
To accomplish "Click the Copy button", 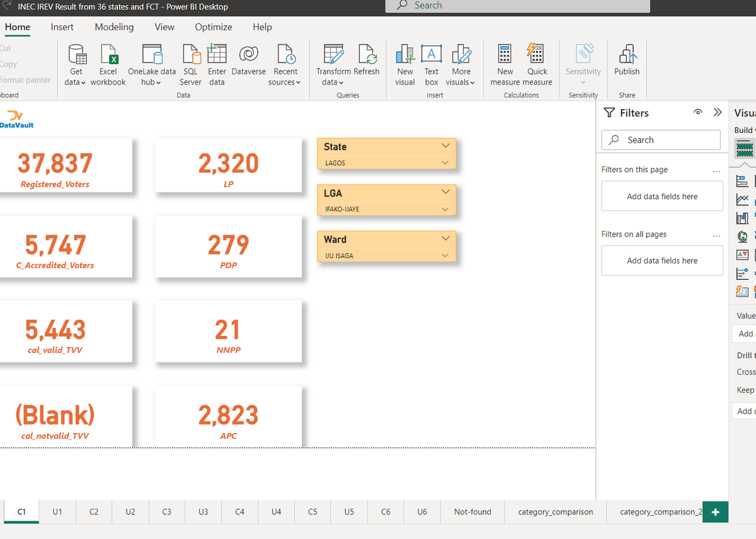I will tap(9, 64).
